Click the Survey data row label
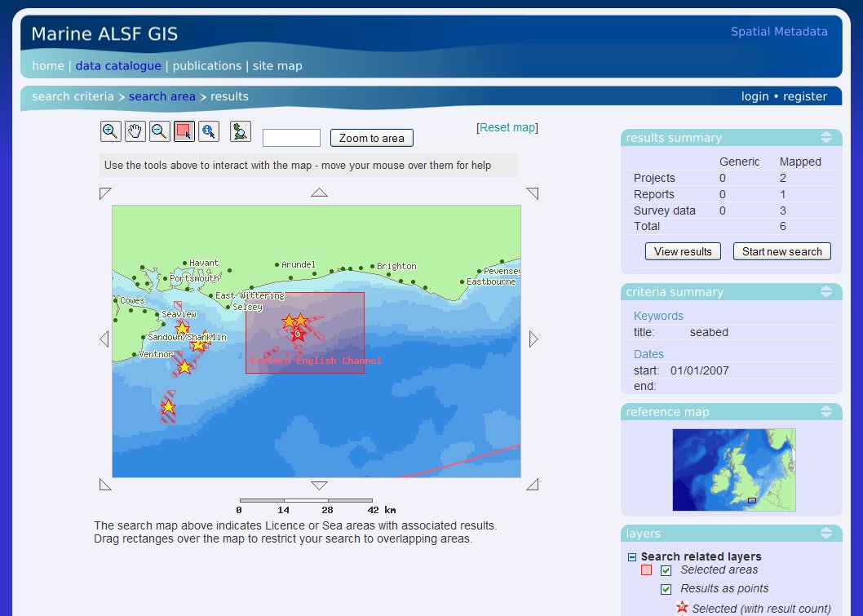Viewport: 863px width, 616px height. [x=664, y=211]
